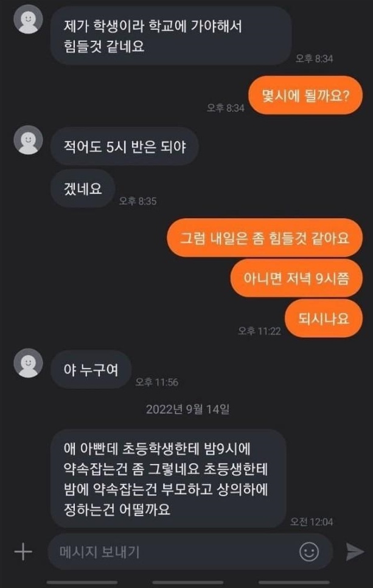The width and height of the screenshot is (373, 588).
Task: Tap the send arrow icon
Action: click(x=355, y=552)
